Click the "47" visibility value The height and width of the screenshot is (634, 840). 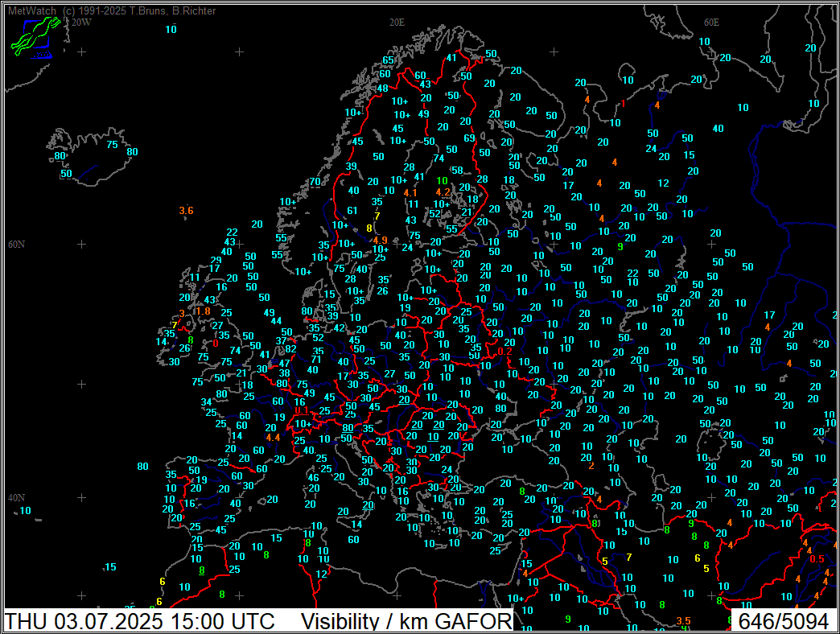click(x=285, y=363)
